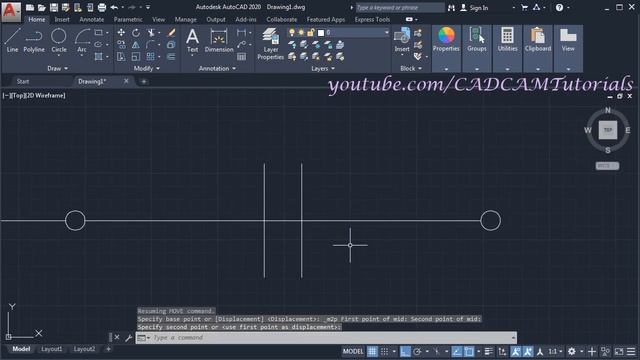This screenshot has width=640, height=360.
Task: Toggle object snap tracking
Action: coord(457,351)
